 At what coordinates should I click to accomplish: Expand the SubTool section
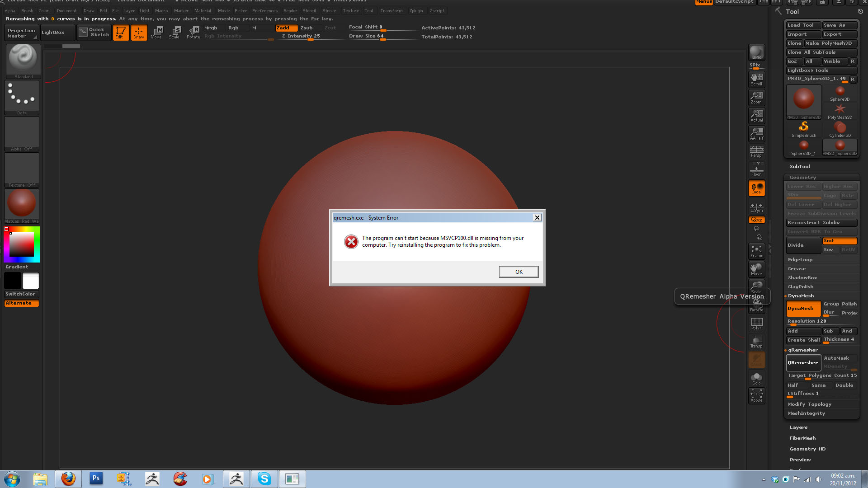800,167
